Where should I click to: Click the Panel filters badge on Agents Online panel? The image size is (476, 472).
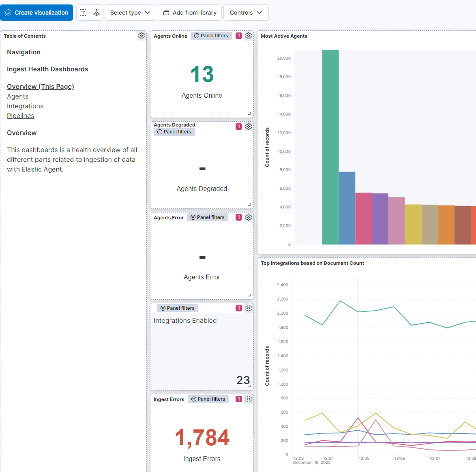tap(211, 35)
